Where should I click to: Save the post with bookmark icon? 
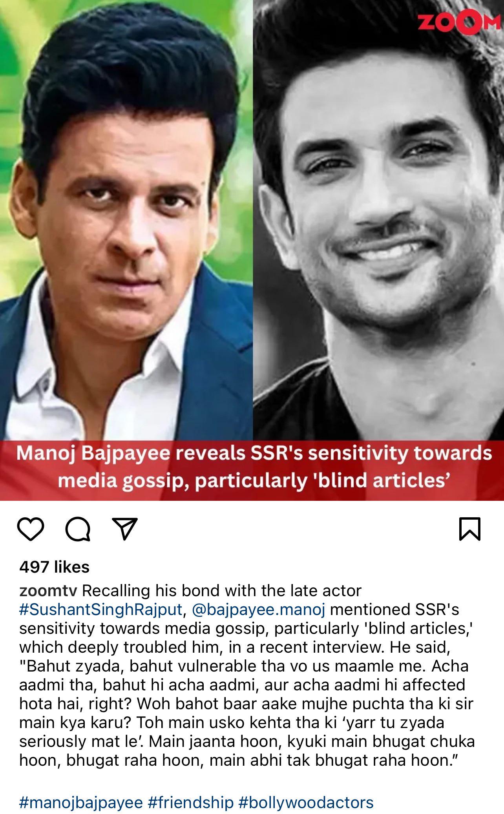[x=470, y=529]
